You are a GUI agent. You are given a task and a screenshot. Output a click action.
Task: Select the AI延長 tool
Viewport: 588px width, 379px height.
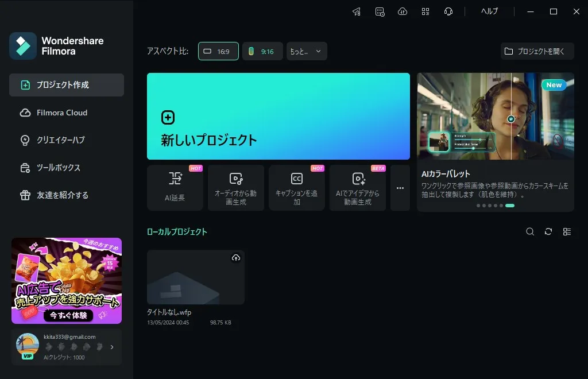pos(175,188)
